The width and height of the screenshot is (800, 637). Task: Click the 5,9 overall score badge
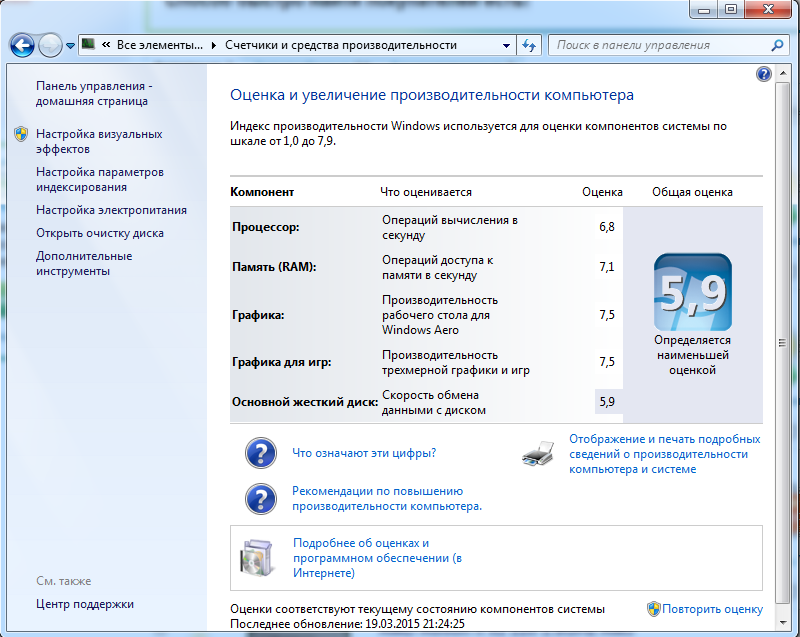692,292
